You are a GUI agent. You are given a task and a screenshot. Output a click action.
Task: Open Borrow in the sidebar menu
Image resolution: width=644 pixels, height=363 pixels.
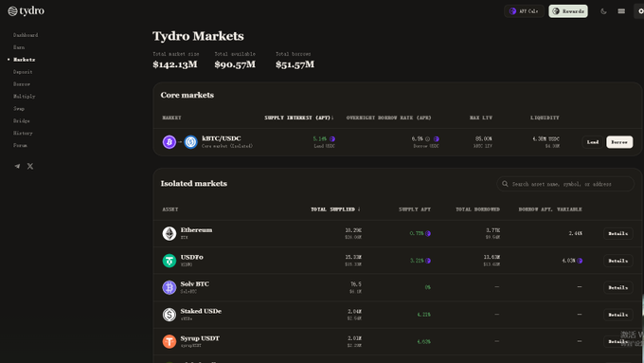(x=22, y=83)
